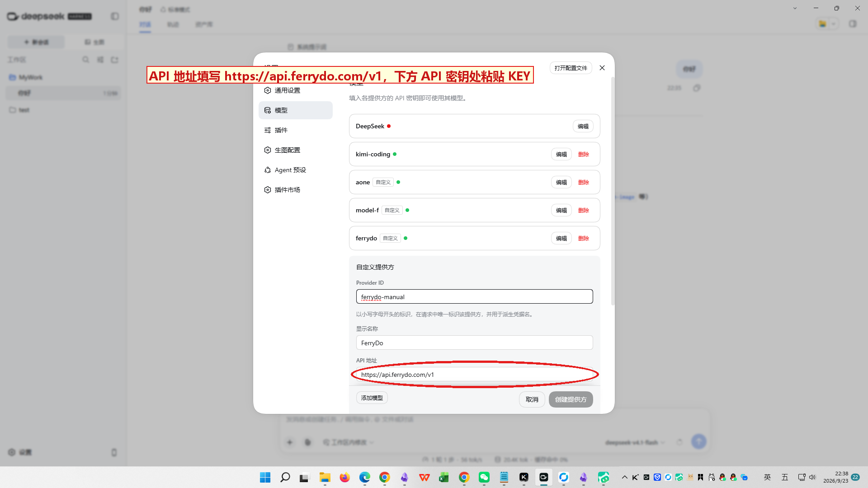Open File Explorer from taskbar
Screen dimensions: 868x488
325,477
